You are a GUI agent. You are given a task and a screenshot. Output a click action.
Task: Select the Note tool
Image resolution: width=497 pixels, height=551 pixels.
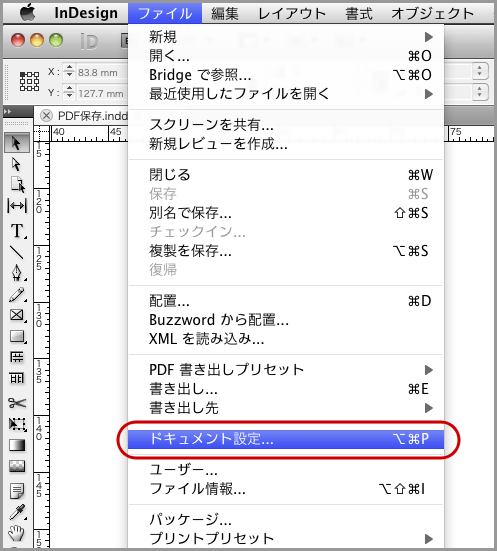17,491
